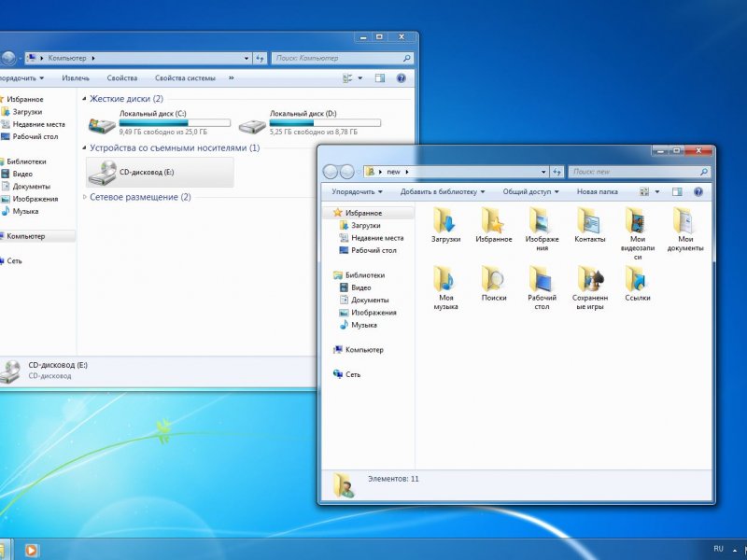The image size is (747, 560).
Task: Select Видео in new window sidebar
Action: point(360,287)
